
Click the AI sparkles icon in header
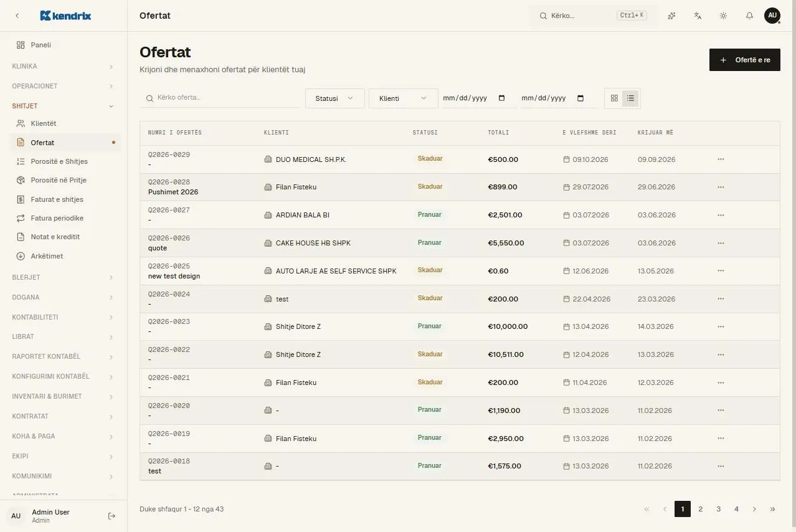[x=671, y=16]
